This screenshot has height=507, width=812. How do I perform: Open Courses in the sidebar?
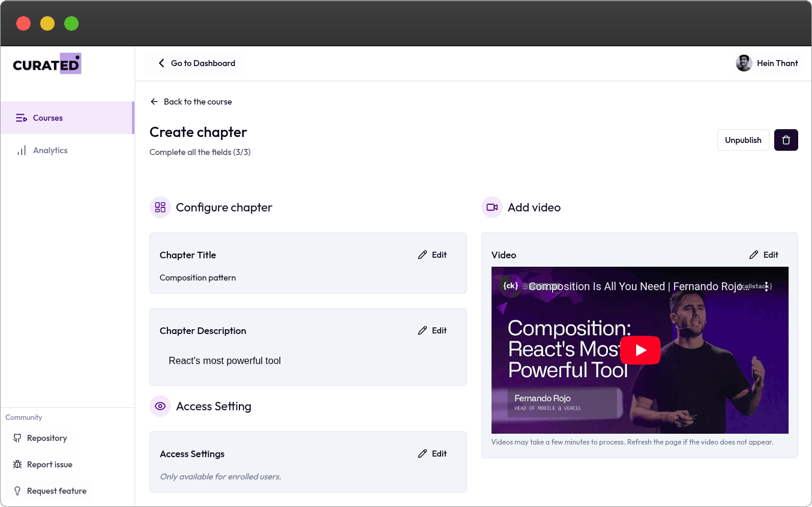click(x=48, y=118)
